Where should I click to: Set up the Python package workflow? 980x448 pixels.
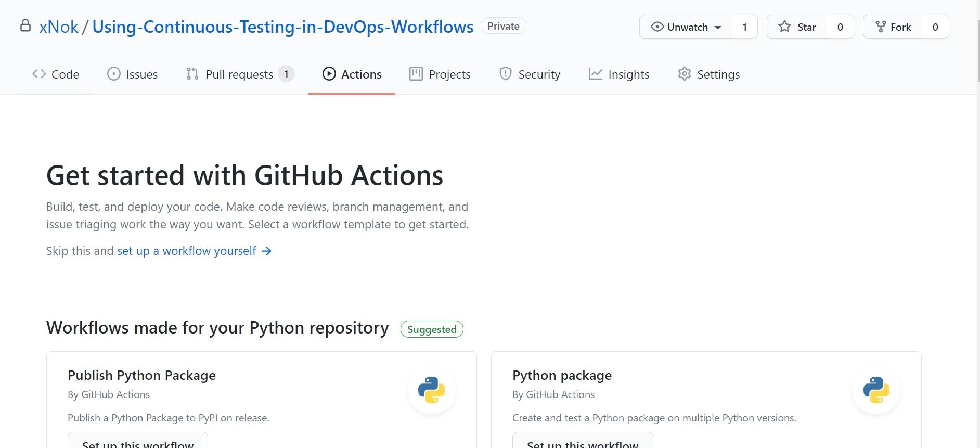coord(582,442)
